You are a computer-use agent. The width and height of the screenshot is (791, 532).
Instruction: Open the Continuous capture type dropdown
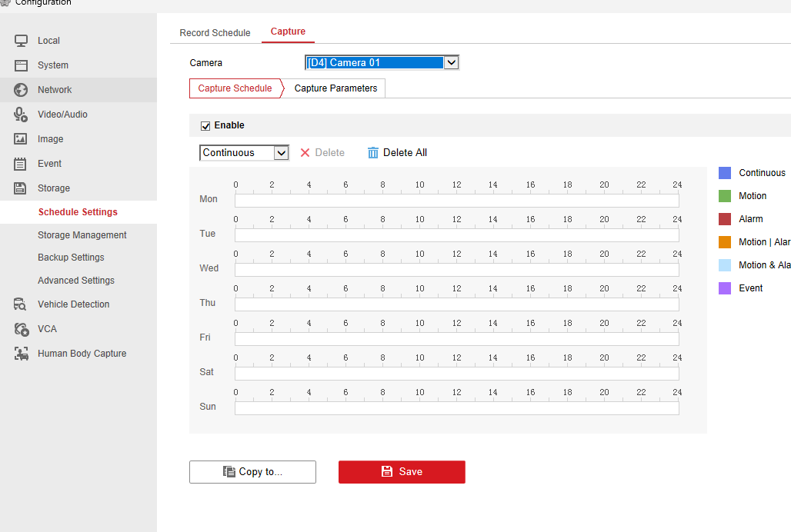pos(282,153)
